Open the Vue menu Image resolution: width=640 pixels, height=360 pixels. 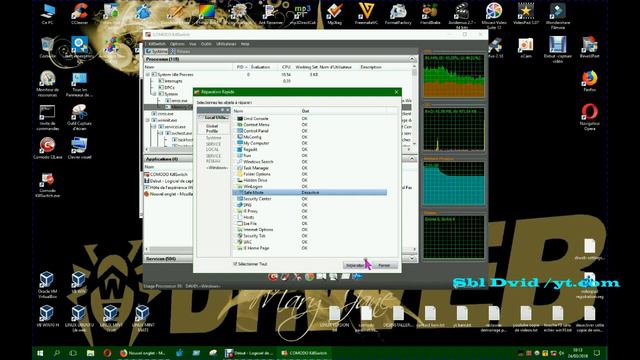193,44
